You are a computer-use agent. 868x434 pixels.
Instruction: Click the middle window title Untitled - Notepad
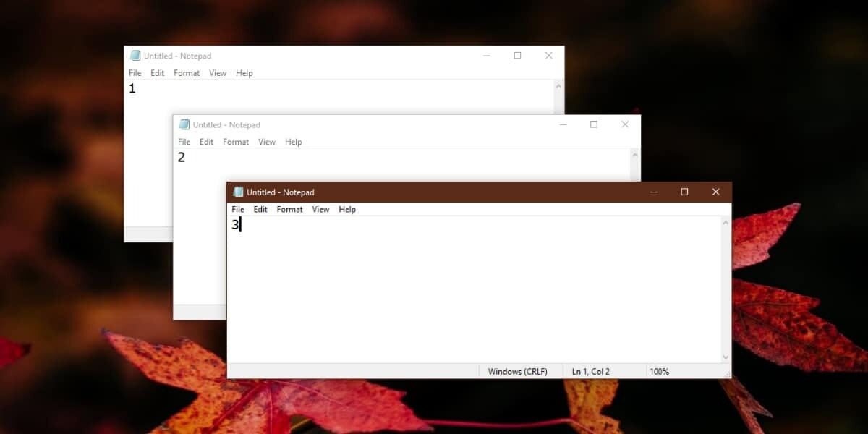point(226,124)
